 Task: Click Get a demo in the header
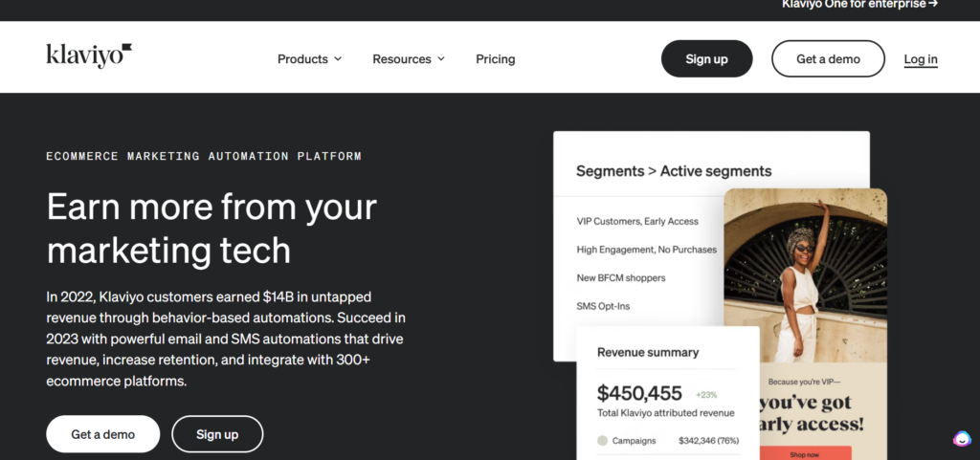click(x=828, y=59)
